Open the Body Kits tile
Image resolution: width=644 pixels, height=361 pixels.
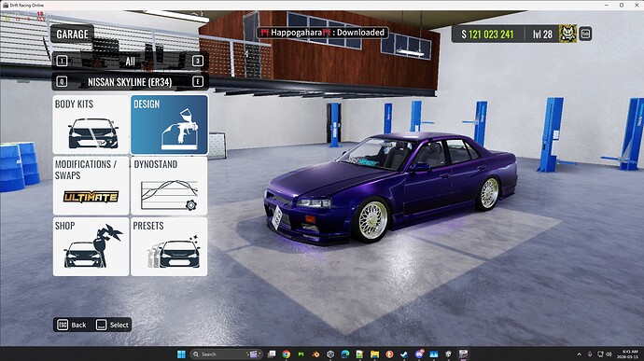coord(91,125)
